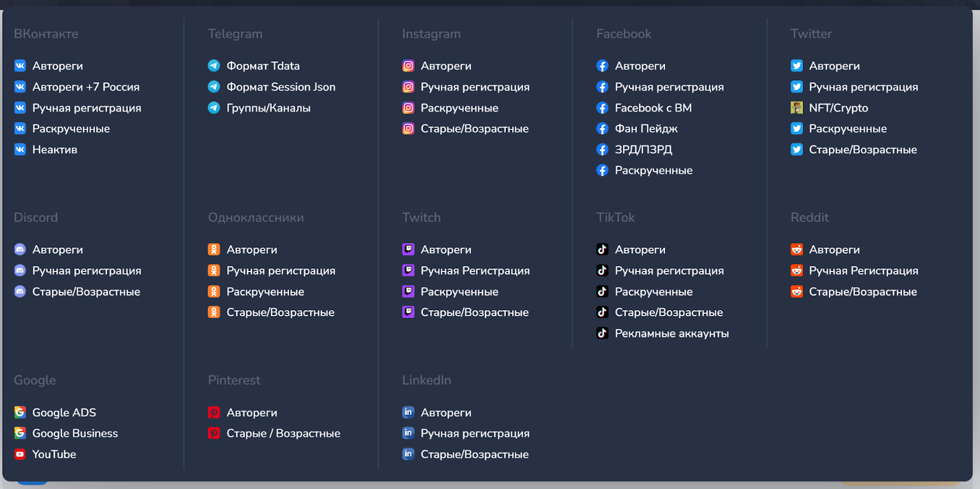980x489 pixels.
Task: Click the Discord icon beside Старые/Возрастные
Action: click(20, 292)
